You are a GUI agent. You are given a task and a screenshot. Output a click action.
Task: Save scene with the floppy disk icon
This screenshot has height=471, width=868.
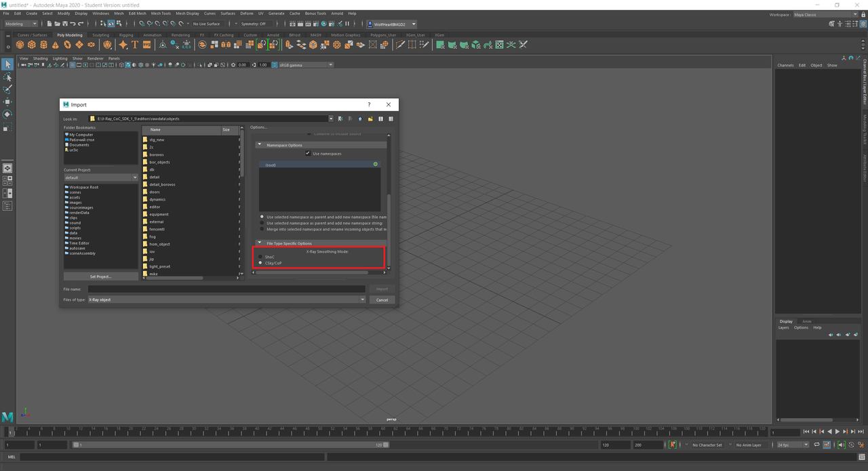[66, 24]
